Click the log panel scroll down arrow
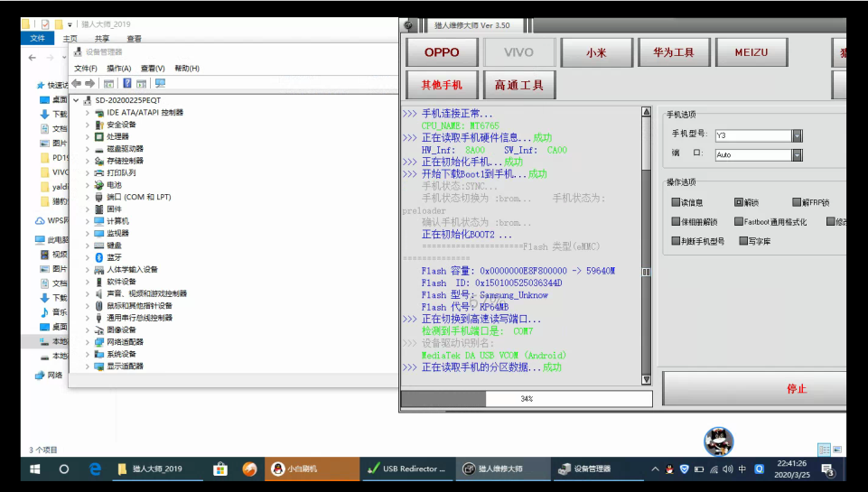The width and height of the screenshot is (868, 492). [x=646, y=380]
